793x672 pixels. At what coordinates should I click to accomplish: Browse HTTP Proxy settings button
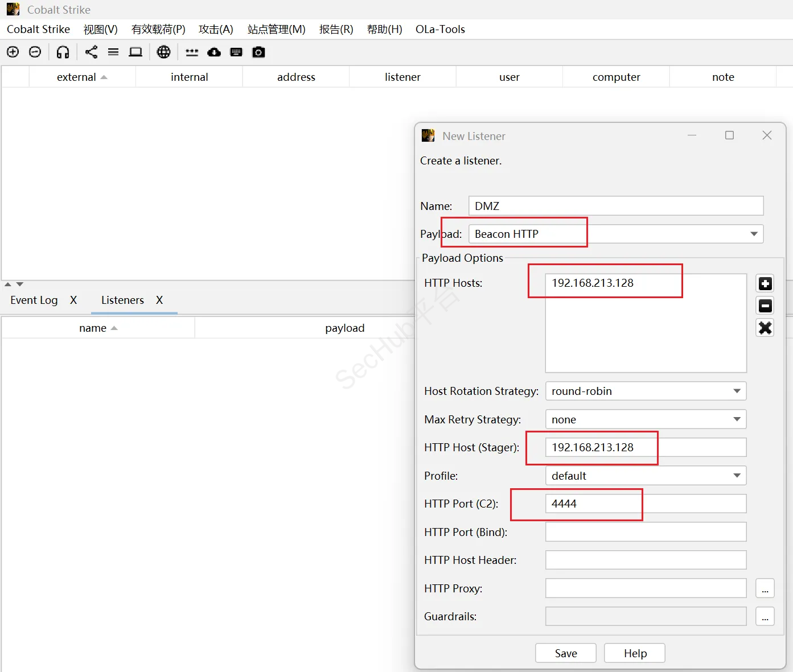[x=765, y=588]
